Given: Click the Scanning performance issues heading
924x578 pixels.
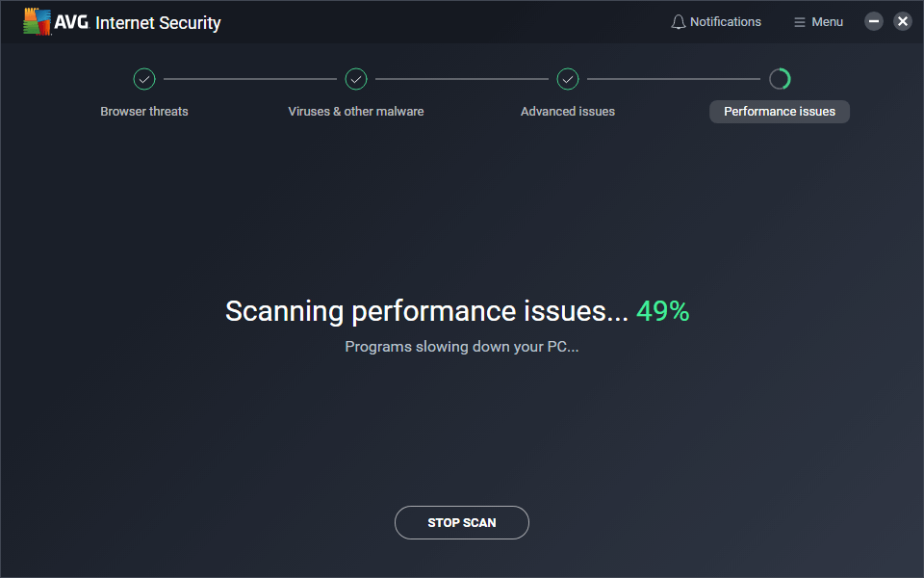Looking at the screenshot, I should click(426, 311).
